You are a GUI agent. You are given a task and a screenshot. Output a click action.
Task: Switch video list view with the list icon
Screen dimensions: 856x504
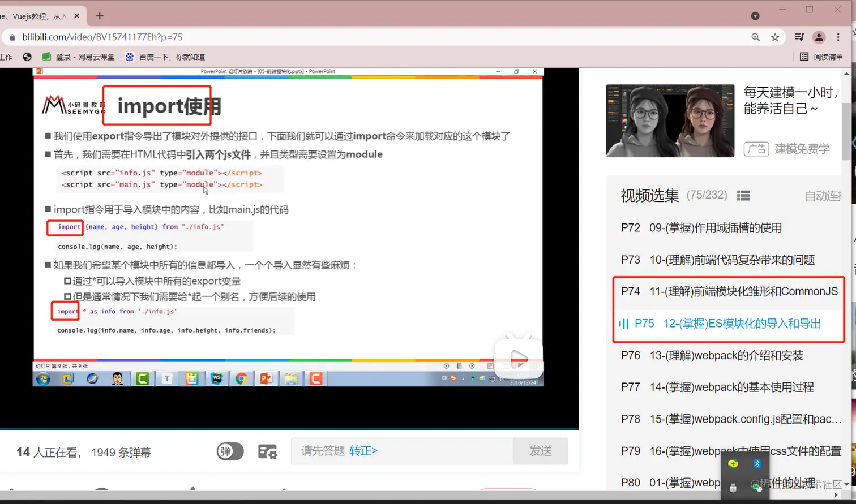743,196
